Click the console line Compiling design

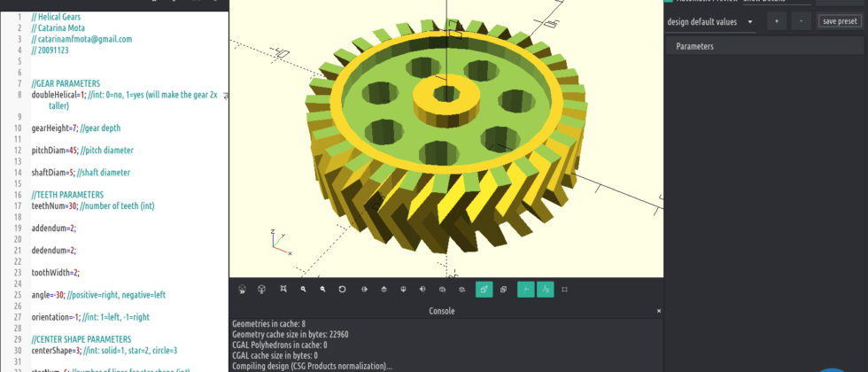point(312,366)
